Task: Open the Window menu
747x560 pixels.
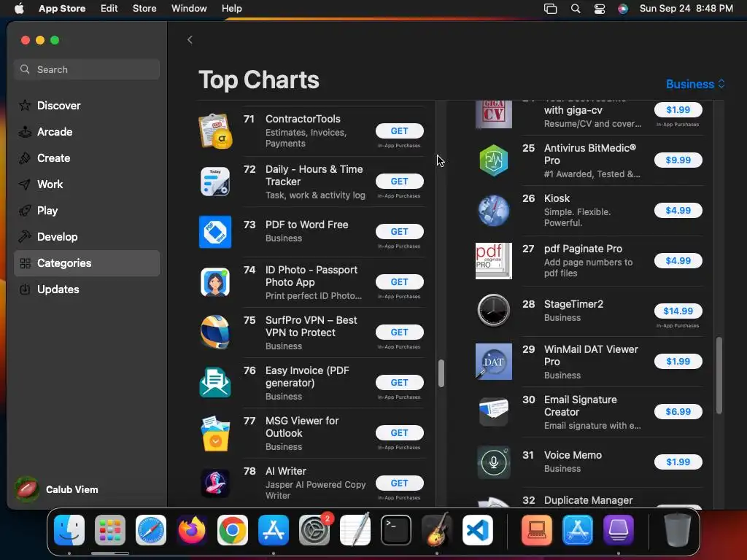Action: tap(189, 9)
